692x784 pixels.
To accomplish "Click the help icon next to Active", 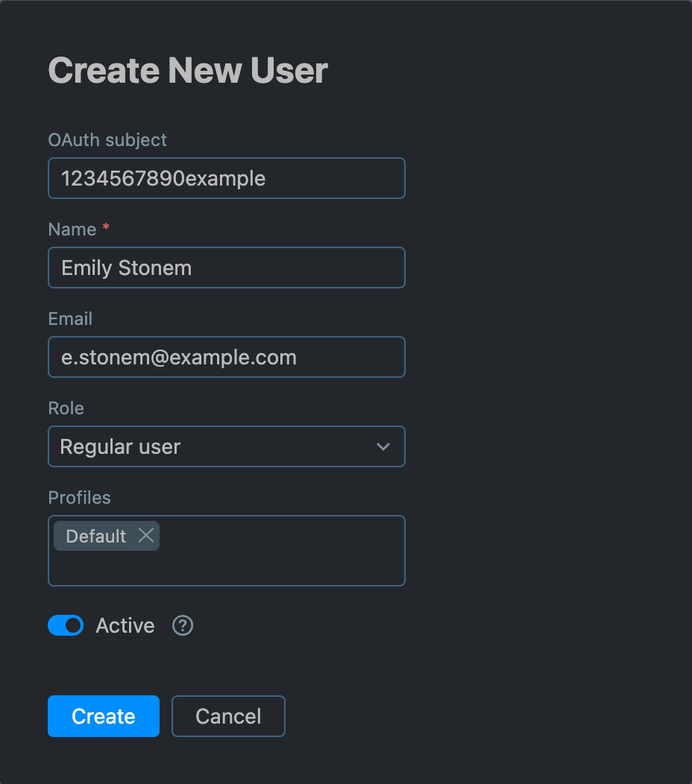I will [x=182, y=625].
